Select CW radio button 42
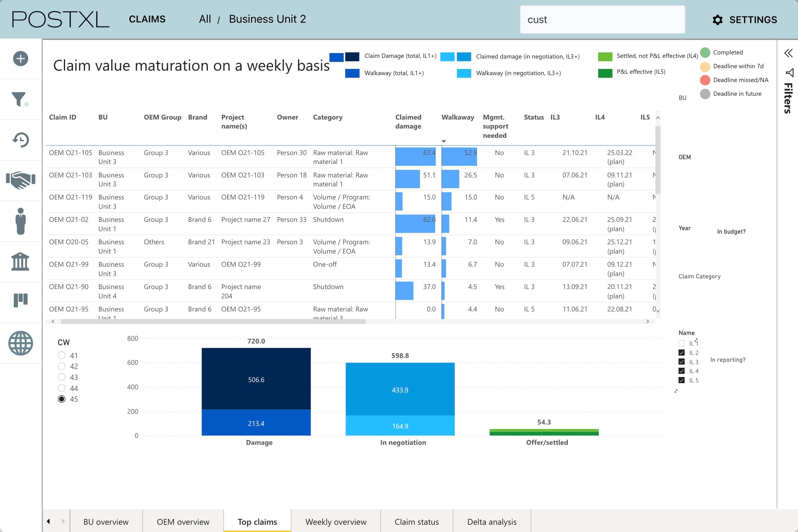Viewport: 798px width, 532px height. point(62,366)
